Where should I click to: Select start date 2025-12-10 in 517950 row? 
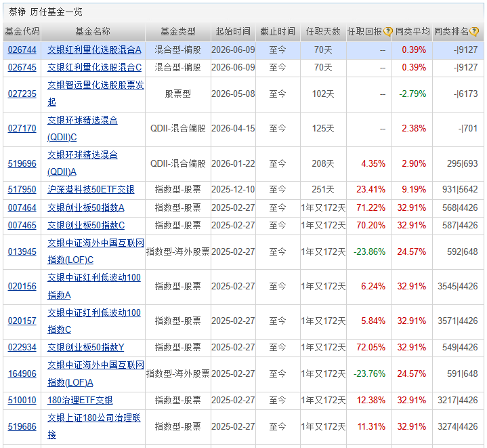click(233, 190)
